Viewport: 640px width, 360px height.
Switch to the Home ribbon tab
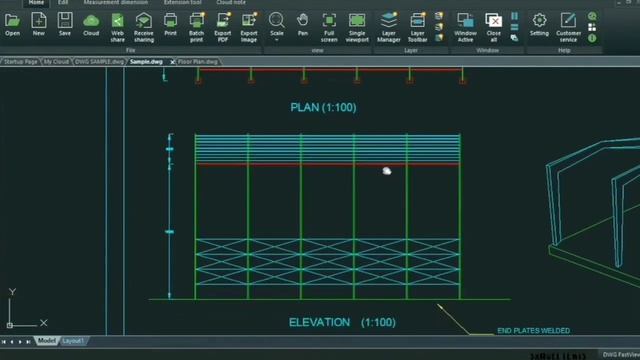pyautogui.click(x=36, y=2)
